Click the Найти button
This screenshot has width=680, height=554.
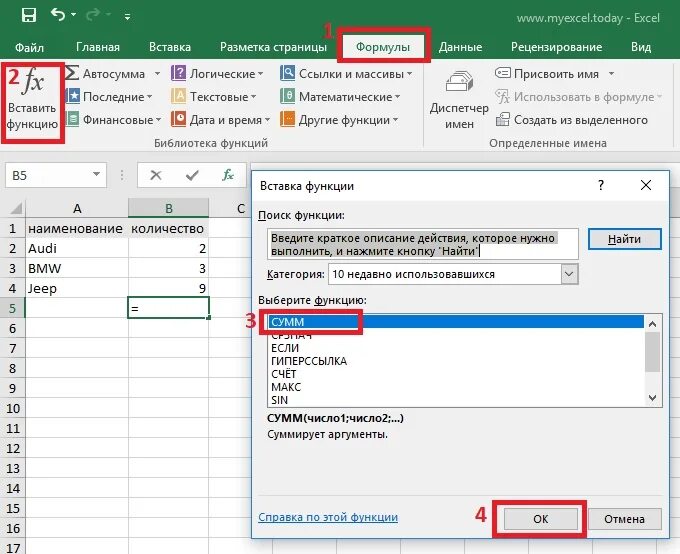coord(624,239)
